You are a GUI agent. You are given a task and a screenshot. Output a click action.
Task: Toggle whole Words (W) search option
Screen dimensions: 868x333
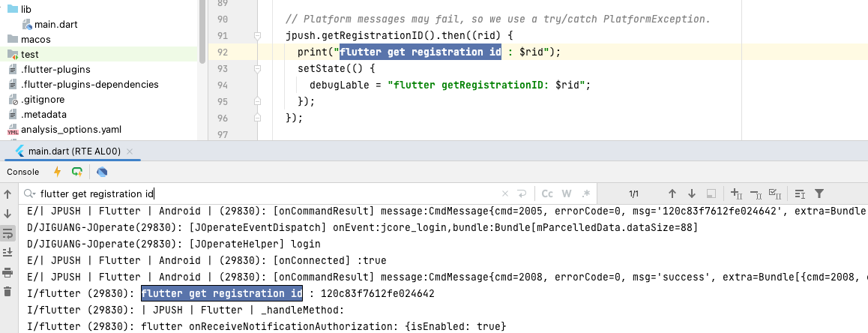click(567, 193)
